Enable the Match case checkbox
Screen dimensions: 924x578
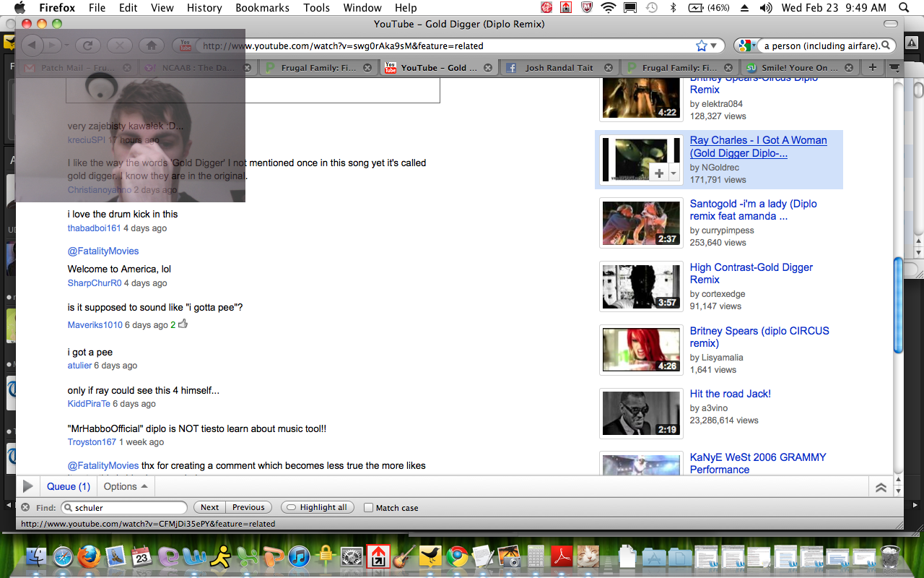coord(369,508)
